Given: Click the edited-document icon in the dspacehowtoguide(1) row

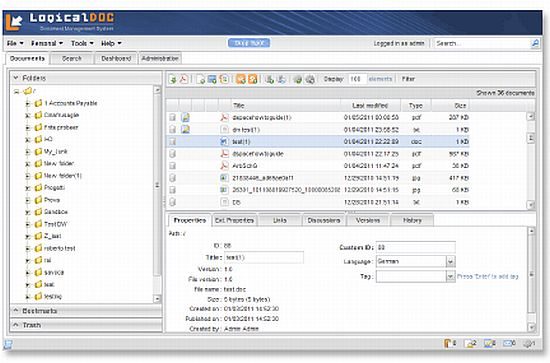Looking at the screenshot, I should point(185,117).
